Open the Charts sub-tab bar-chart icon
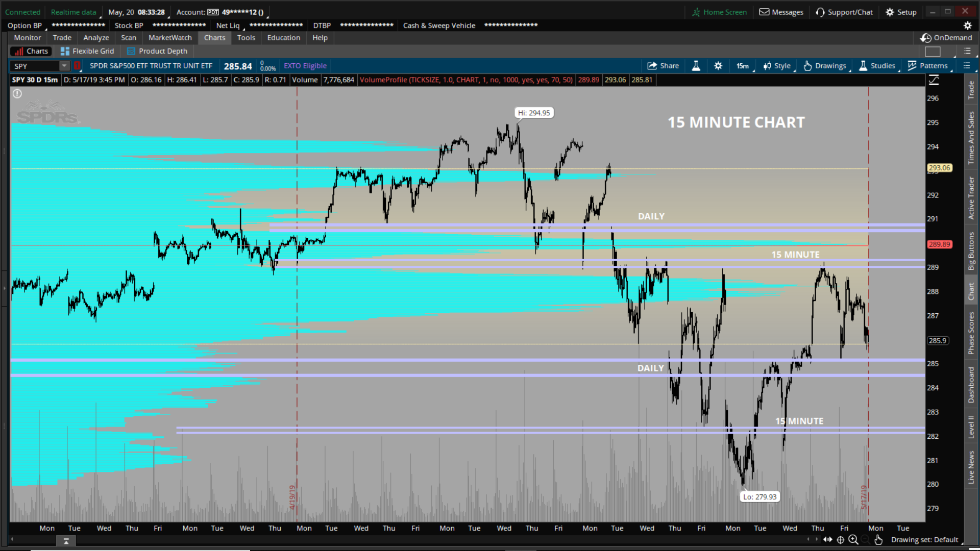The width and height of the screenshot is (980, 551). pos(31,51)
